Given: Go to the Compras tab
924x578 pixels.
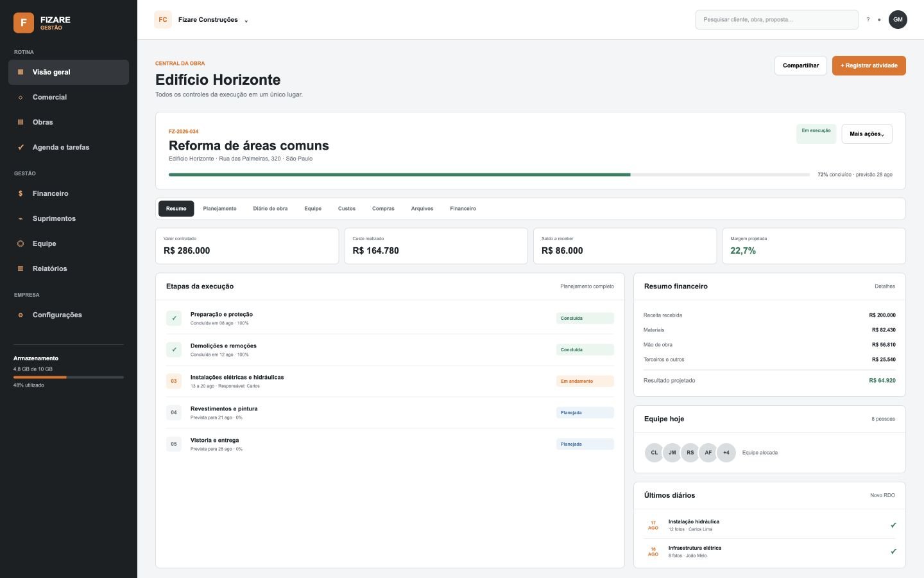Looking at the screenshot, I should click(383, 209).
